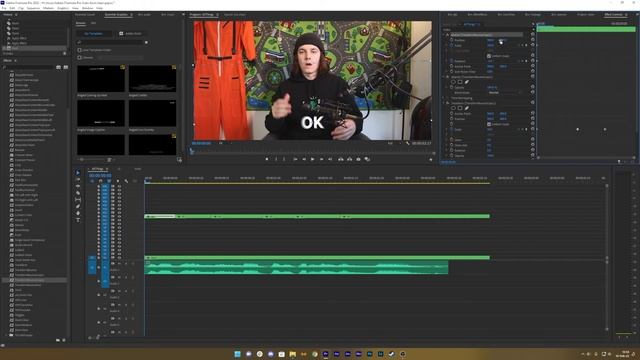640x360 pixels.
Task: Click timeline playhead timecode
Action: pyautogui.click(x=100, y=176)
